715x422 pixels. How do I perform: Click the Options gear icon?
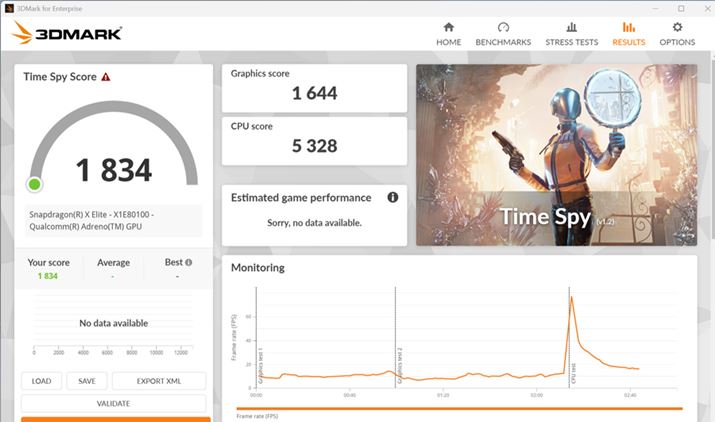(677, 28)
